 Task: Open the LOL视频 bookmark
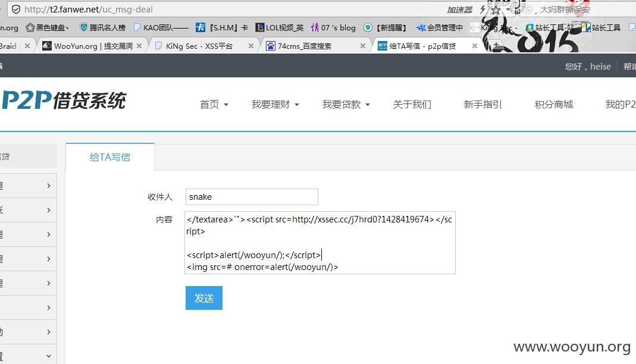point(279,27)
